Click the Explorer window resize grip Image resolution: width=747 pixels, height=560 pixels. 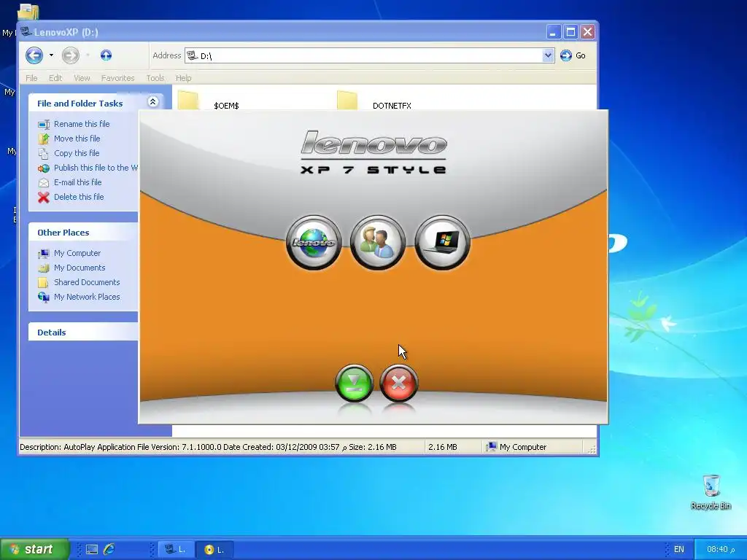tap(592, 449)
